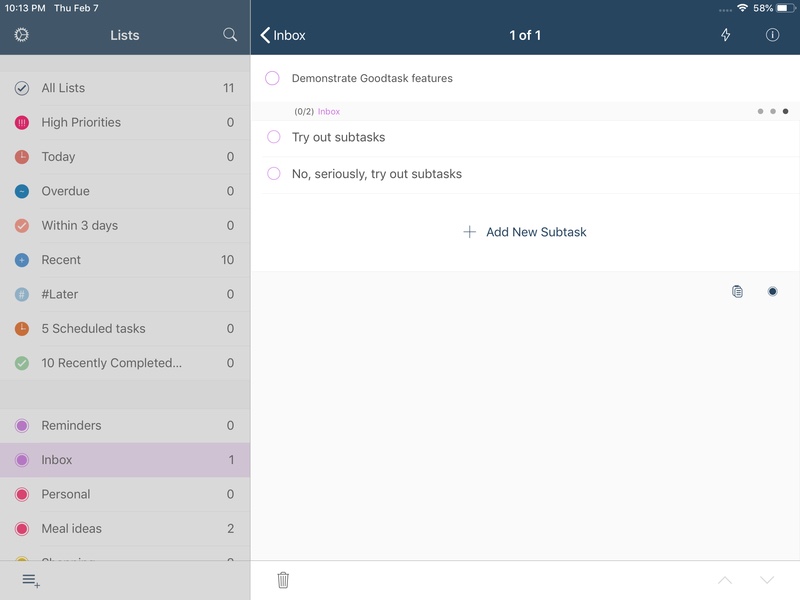Tap Add New Subtask
Viewport: 800px width, 600px height.
(x=523, y=231)
